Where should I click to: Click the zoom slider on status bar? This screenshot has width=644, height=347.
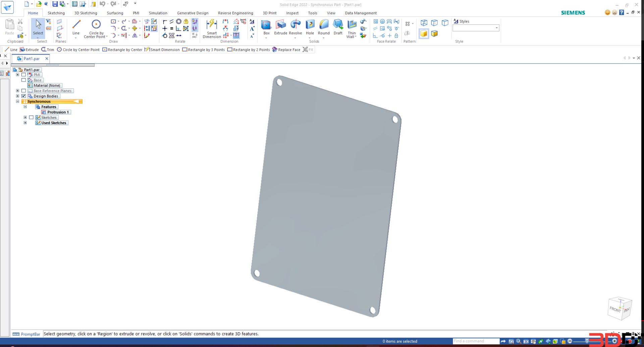coord(587,341)
